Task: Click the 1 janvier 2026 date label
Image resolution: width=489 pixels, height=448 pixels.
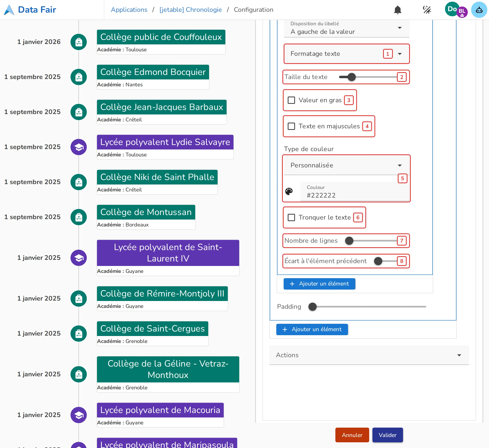Action: tap(39, 42)
